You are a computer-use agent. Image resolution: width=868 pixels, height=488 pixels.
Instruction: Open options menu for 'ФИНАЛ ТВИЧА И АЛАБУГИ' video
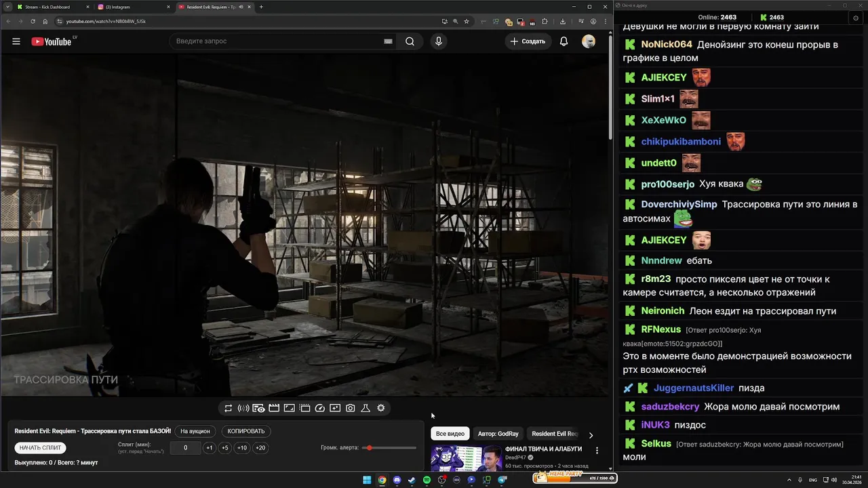(597, 450)
